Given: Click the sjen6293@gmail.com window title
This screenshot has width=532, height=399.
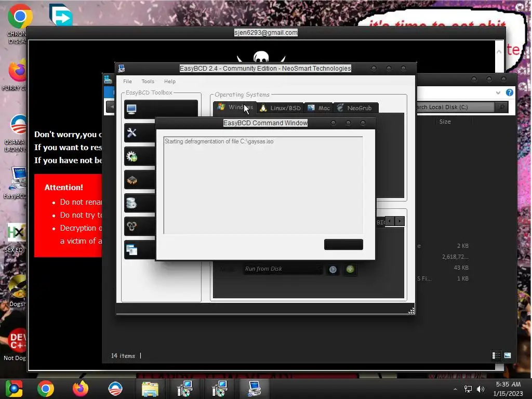Looking at the screenshot, I should tap(265, 33).
